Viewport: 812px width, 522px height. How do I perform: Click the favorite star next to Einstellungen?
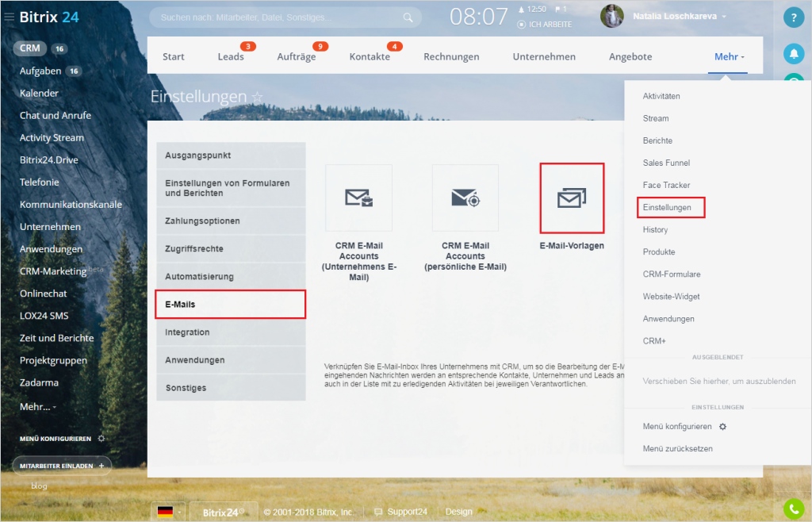258,97
